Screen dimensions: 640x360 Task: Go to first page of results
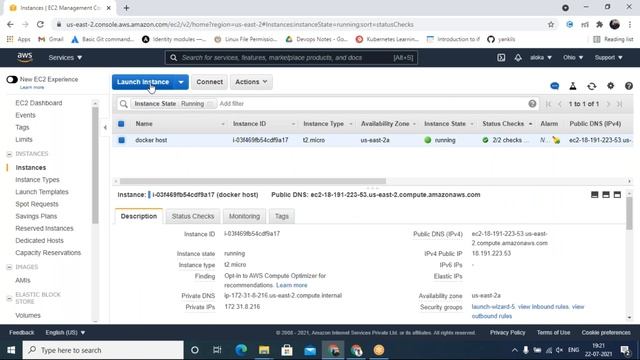548,104
